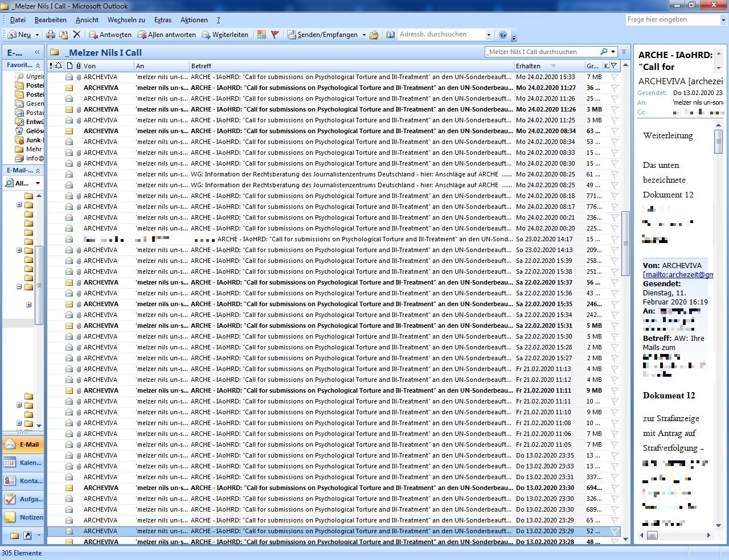This screenshot has height=560, width=729.
Task: Open the Address Book icon
Action: (x=390, y=35)
